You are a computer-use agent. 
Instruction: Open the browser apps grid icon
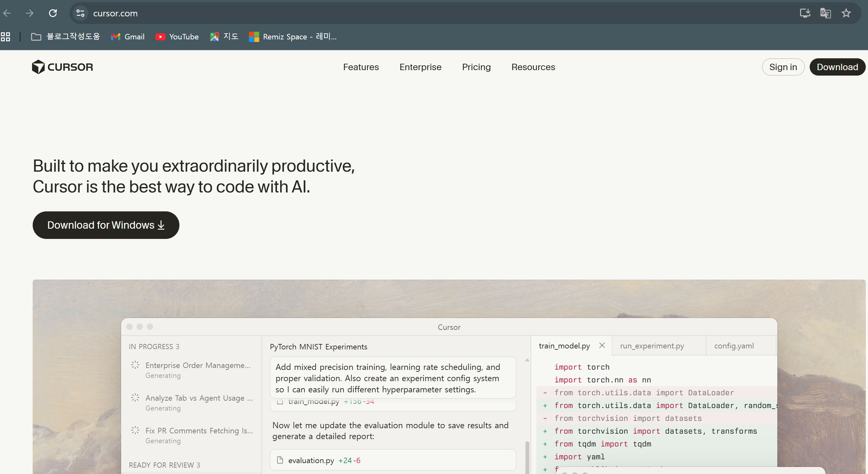pyautogui.click(x=6, y=37)
